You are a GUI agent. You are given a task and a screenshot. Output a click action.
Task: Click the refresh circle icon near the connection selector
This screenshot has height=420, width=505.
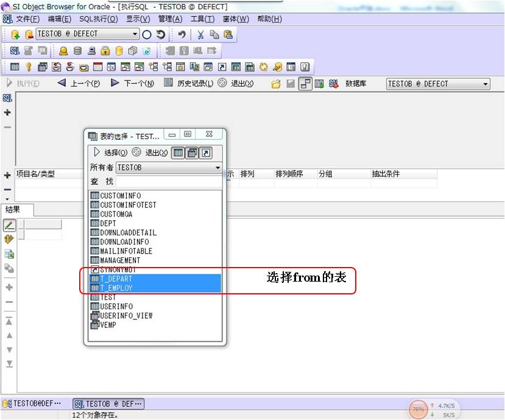[x=160, y=34]
